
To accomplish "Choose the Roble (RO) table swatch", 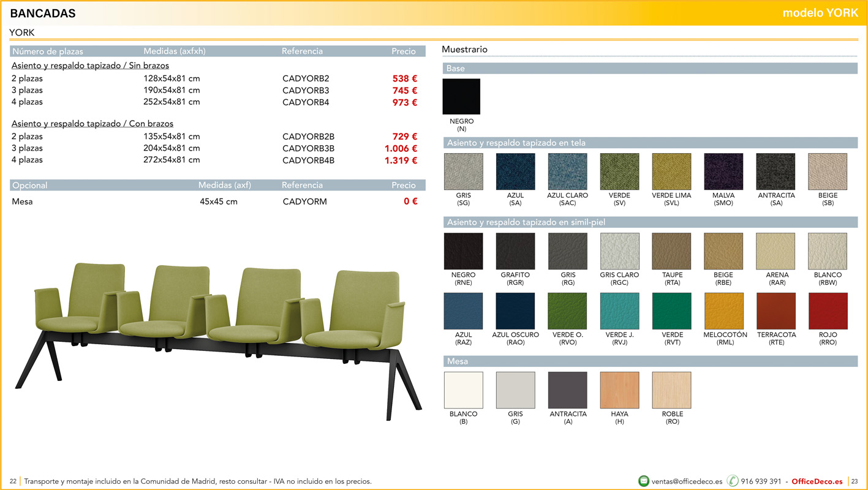I will [x=671, y=390].
